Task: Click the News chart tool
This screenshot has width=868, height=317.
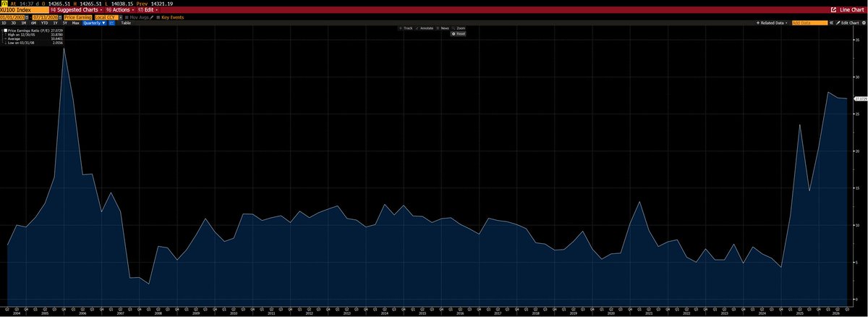Action: pos(443,28)
